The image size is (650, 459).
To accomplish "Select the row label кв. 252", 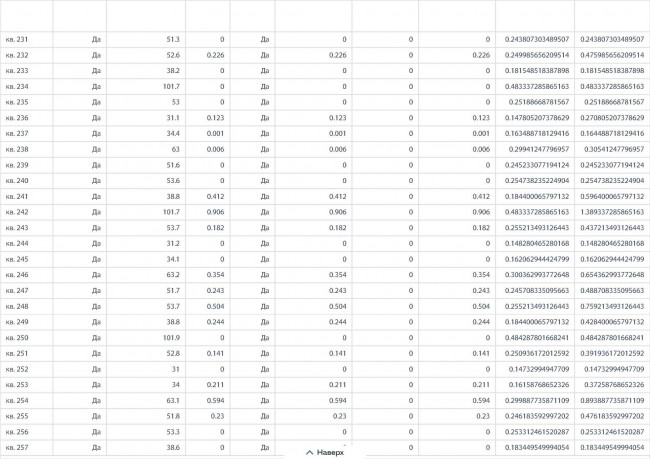I will (x=17, y=369).
